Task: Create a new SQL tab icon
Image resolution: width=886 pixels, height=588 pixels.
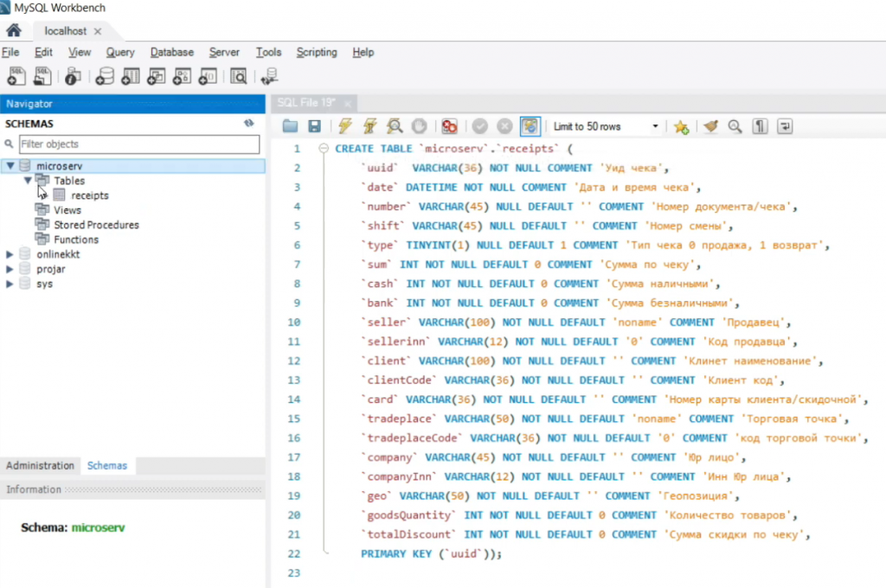Action: (16, 76)
